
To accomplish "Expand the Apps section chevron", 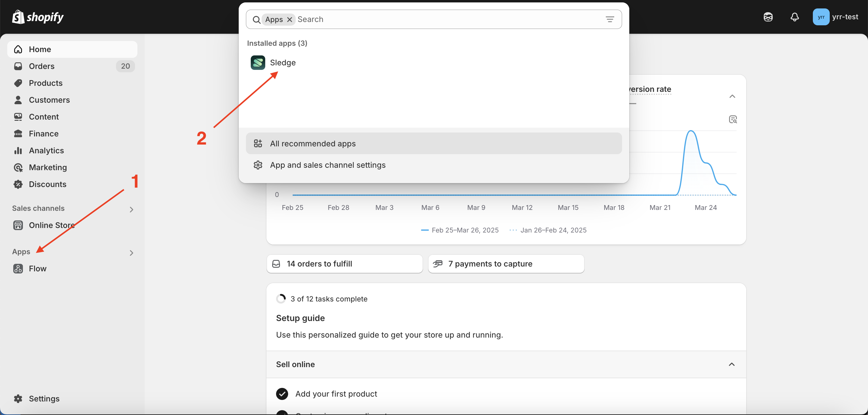I will 131,253.
